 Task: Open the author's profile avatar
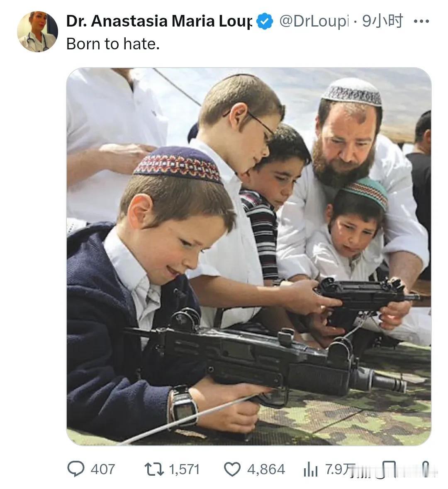(37, 32)
